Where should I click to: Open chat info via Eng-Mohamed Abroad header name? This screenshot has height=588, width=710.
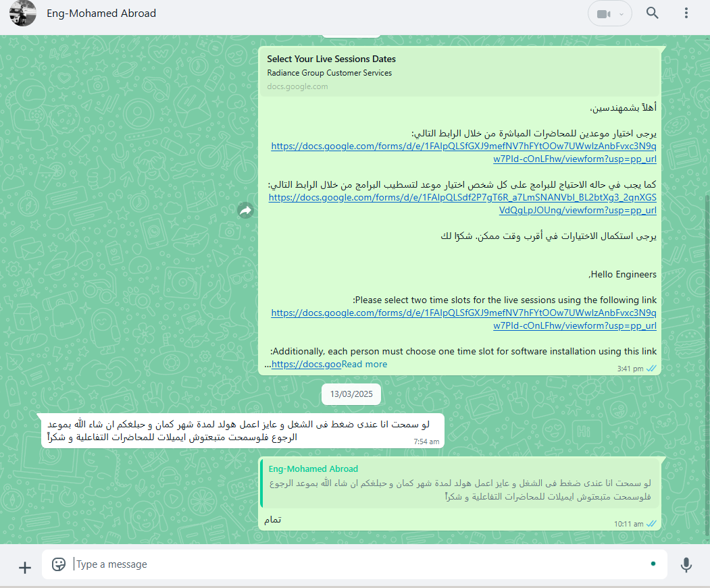[101, 13]
